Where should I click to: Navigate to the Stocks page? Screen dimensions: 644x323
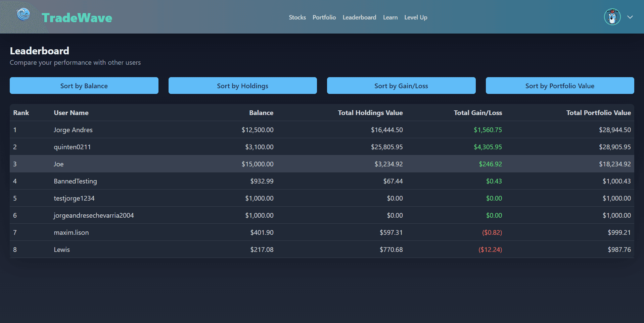(297, 17)
